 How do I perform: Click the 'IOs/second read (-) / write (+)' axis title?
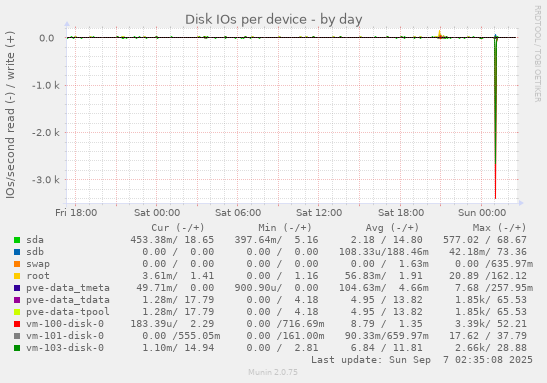(10, 115)
